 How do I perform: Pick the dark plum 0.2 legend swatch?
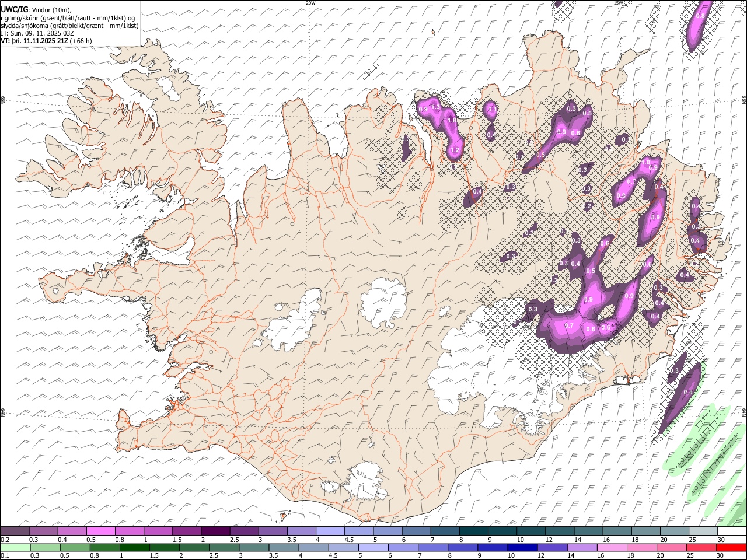pos(15,531)
